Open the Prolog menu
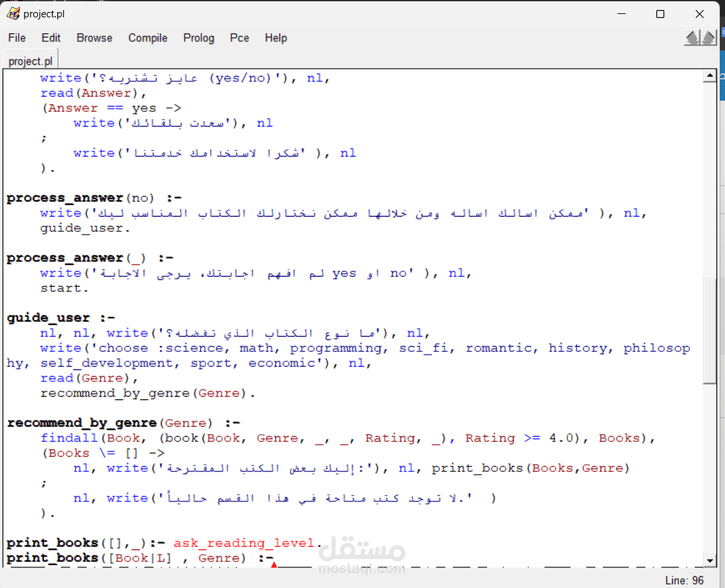Screen dimensions: 725x588 tap(199, 38)
